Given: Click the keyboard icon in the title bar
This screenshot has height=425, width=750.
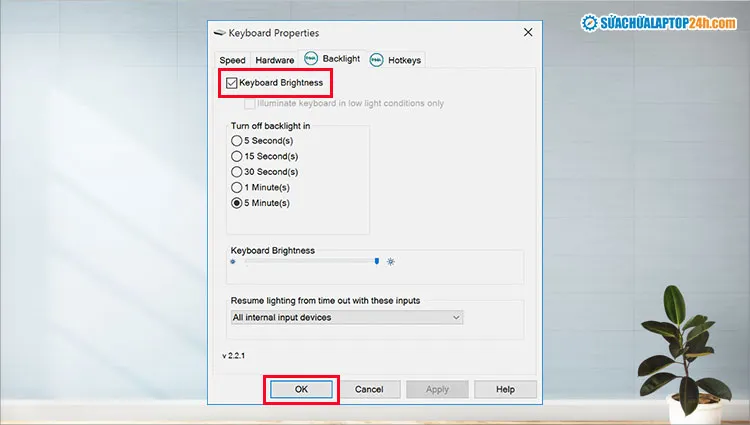Looking at the screenshot, I should tap(220, 32).
